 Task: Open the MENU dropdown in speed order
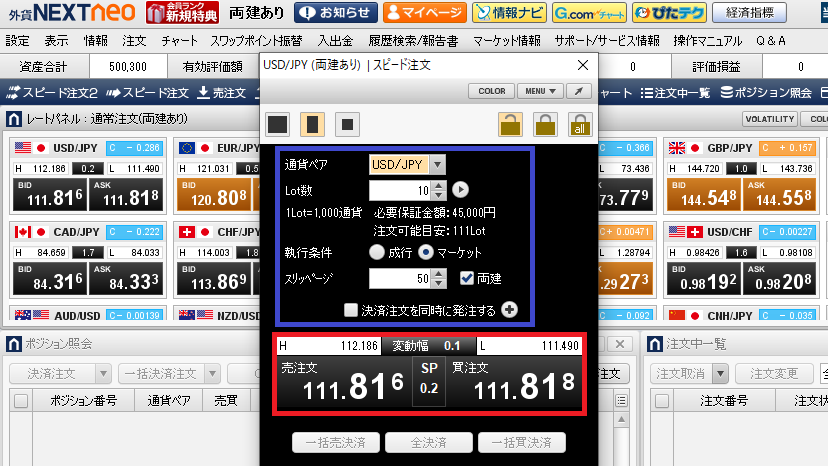pos(540,91)
